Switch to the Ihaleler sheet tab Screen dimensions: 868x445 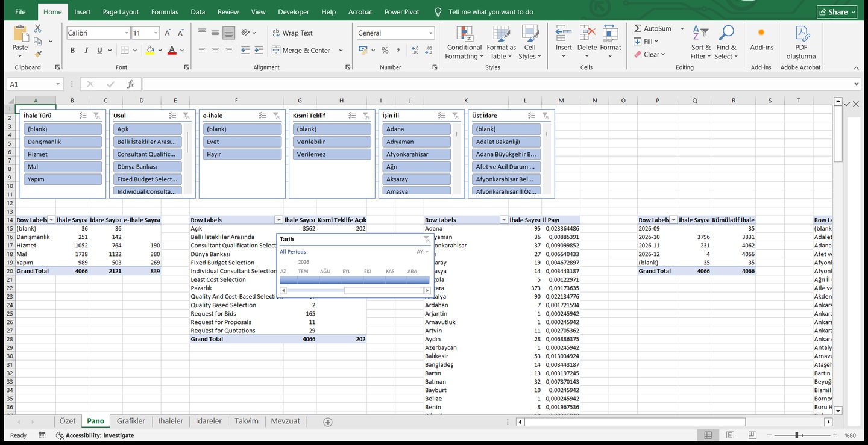pyautogui.click(x=171, y=421)
